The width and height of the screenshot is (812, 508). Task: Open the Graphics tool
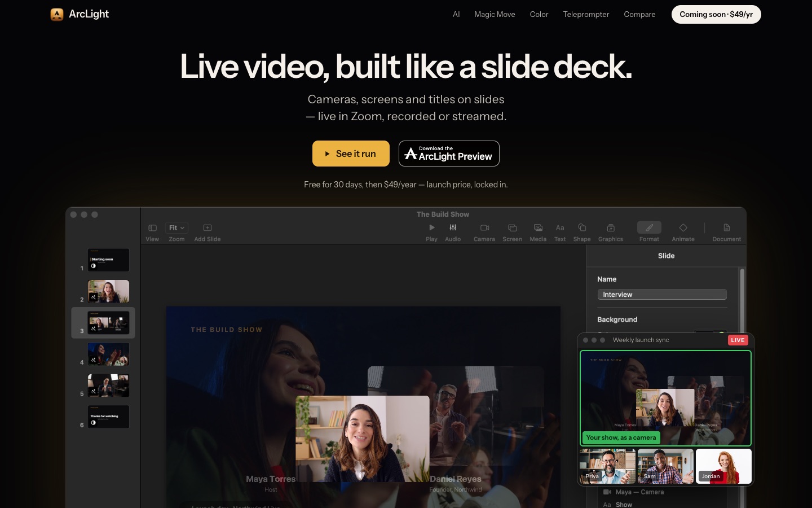611,227
